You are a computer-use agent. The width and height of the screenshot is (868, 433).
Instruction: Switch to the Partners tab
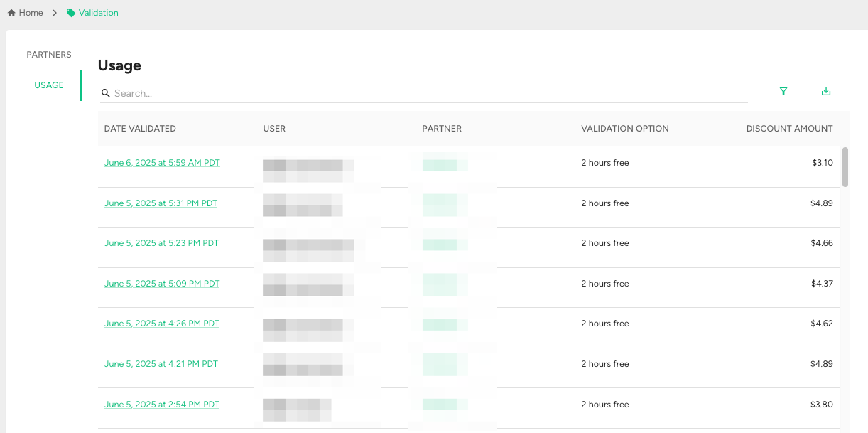(49, 55)
